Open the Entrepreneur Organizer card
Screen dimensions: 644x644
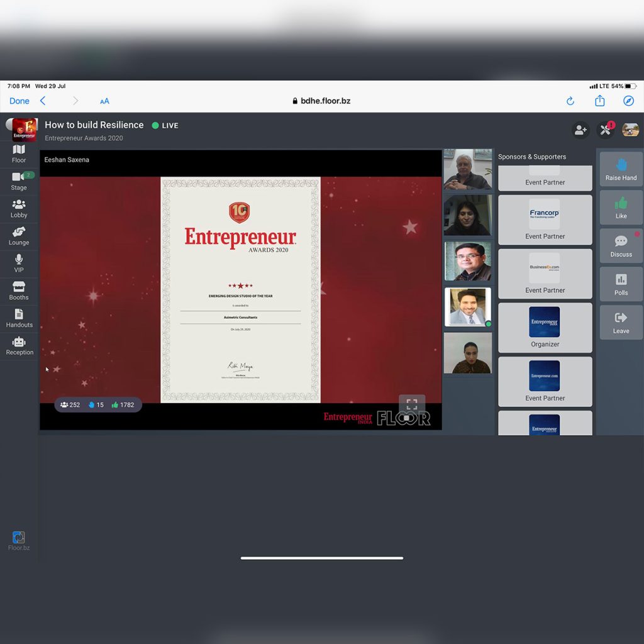pyautogui.click(x=545, y=328)
